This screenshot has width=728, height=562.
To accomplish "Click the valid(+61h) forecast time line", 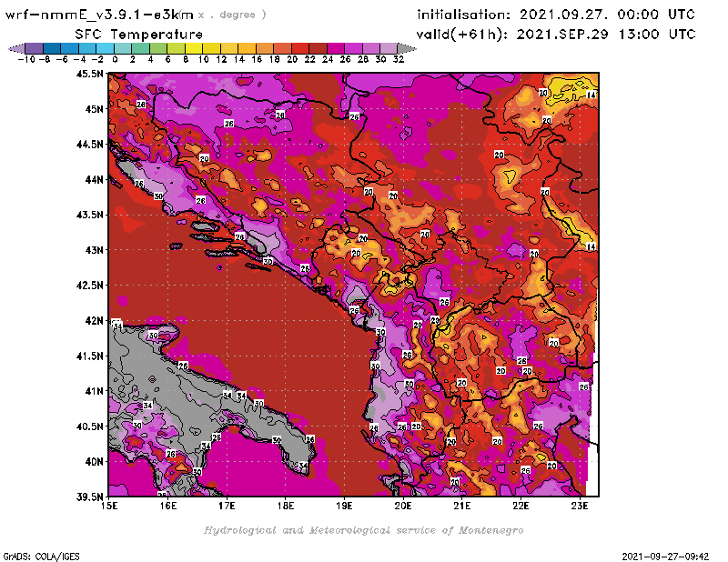I will pos(556,35).
